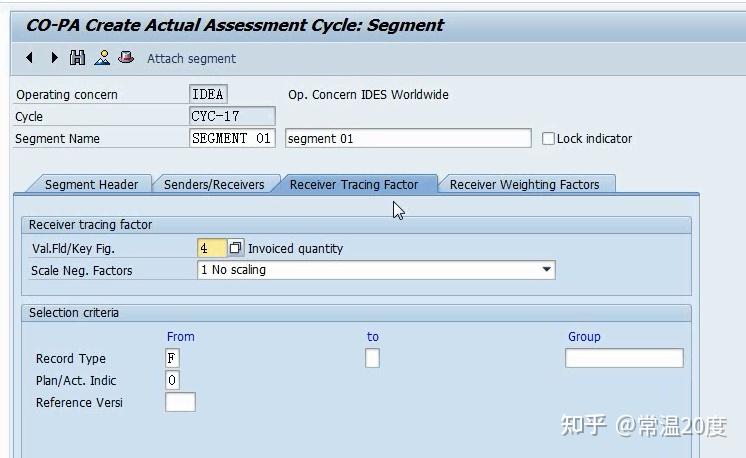The width and height of the screenshot is (746, 458).
Task: Click Record Type From field
Action: point(173,358)
